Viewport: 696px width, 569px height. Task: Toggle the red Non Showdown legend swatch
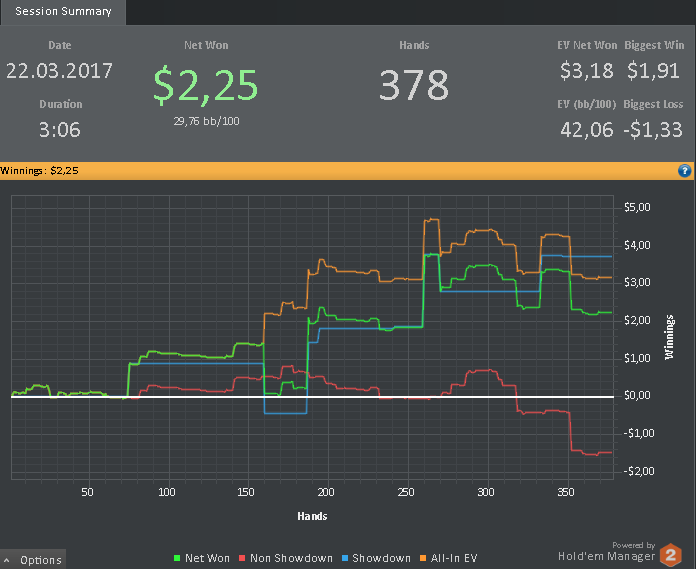pos(242,558)
